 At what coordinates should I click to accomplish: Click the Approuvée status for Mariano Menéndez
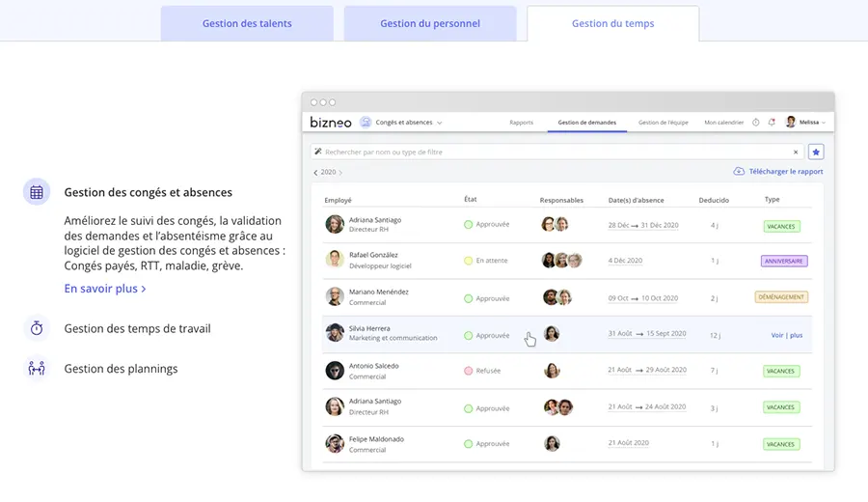tap(487, 298)
